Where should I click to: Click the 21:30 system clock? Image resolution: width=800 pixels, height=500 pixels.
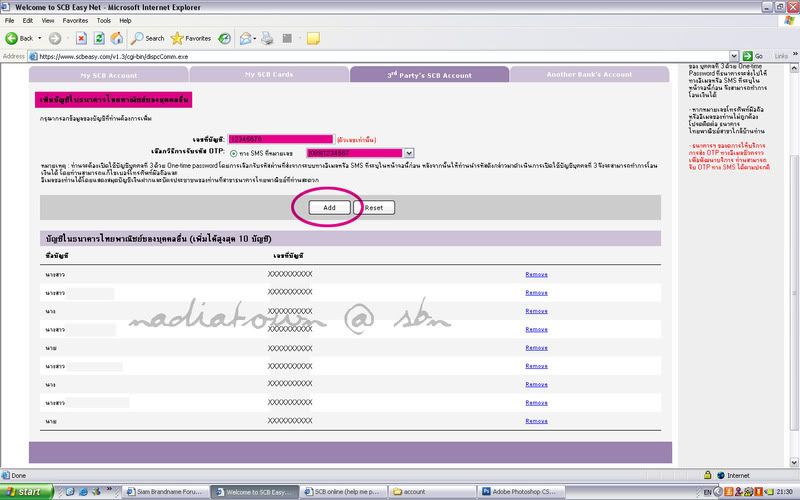coord(785,492)
